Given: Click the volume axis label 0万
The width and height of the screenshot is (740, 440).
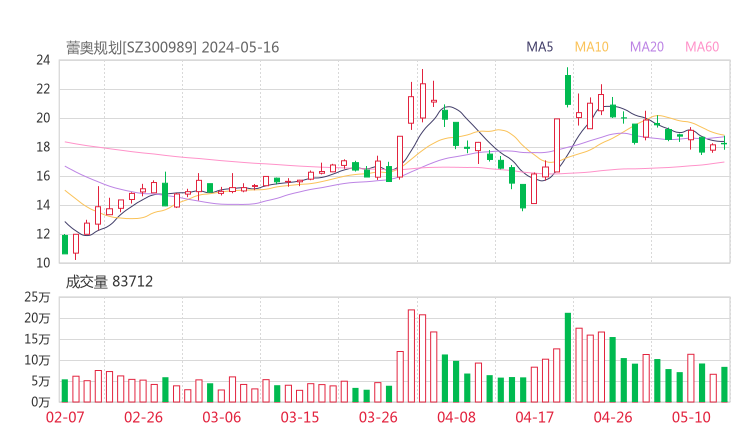Looking at the screenshot, I should pos(41,402).
